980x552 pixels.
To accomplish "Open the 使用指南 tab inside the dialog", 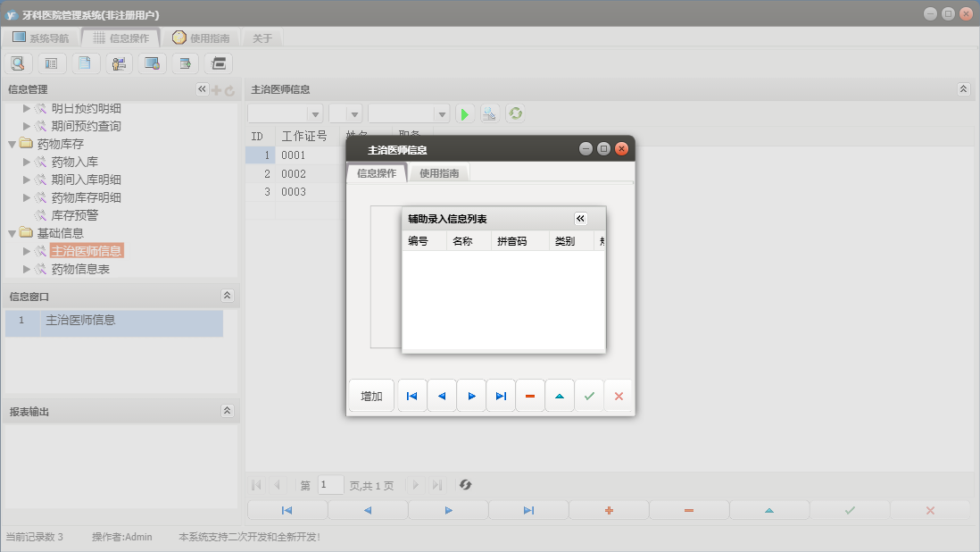I will pos(439,173).
